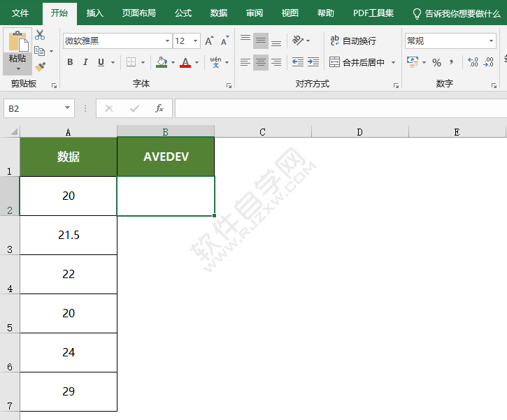Click the Paste clipboard icon

pos(17,41)
